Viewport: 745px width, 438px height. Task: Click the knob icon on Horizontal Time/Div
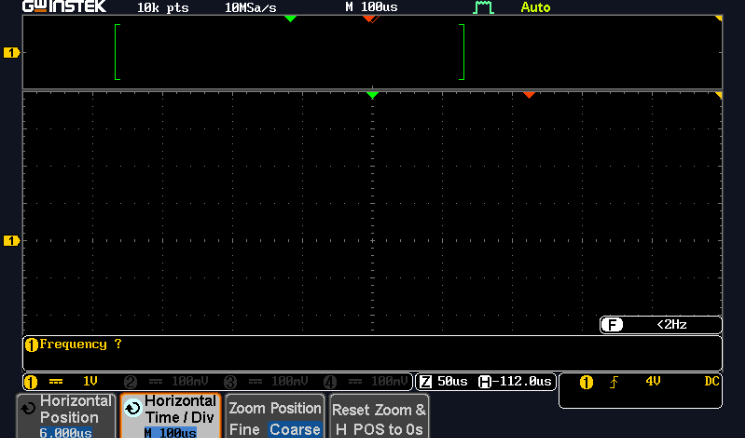132,408
